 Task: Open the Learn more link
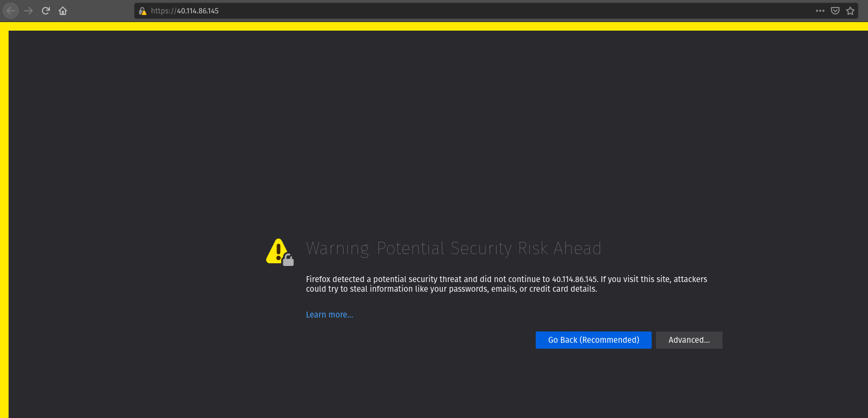[330, 315]
